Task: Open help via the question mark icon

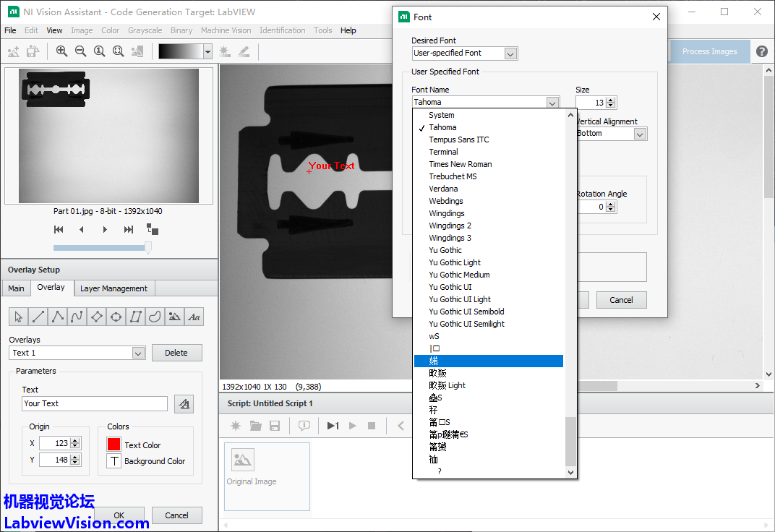Action: pos(762,51)
